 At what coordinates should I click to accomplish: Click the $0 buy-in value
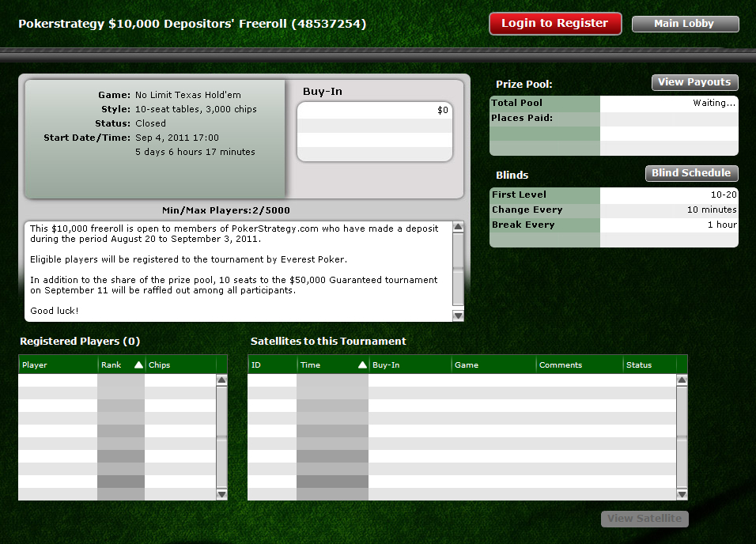tap(443, 110)
